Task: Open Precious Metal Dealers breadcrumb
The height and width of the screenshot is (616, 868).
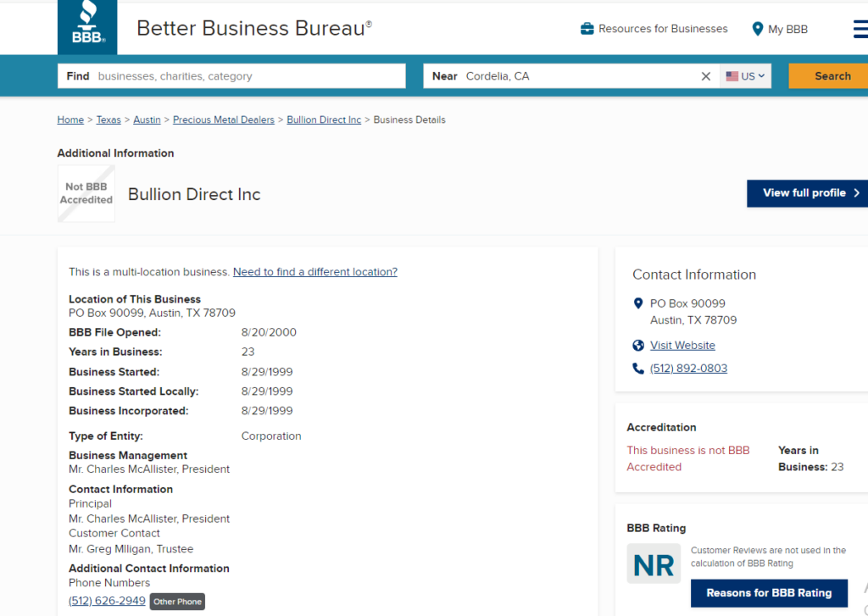Action: point(224,119)
